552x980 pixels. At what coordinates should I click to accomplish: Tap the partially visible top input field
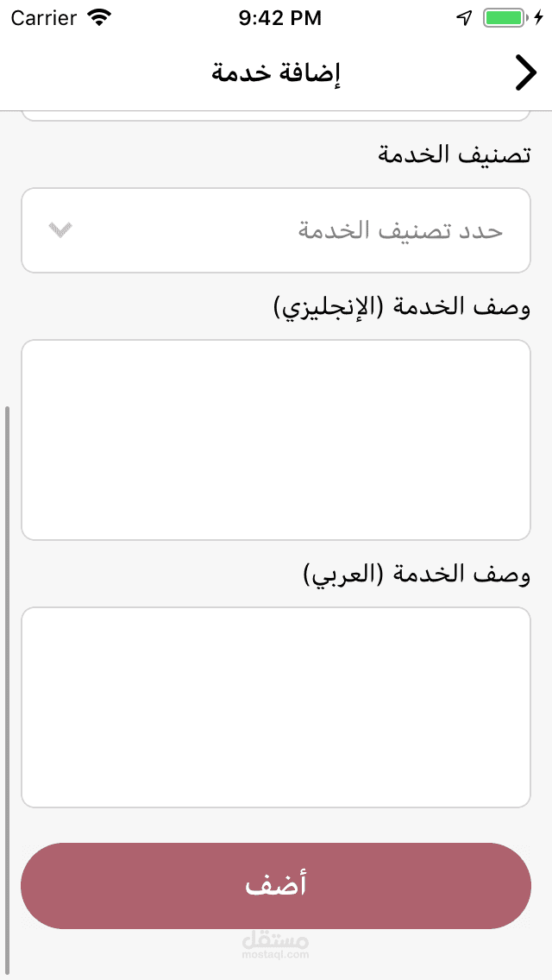click(276, 116)
